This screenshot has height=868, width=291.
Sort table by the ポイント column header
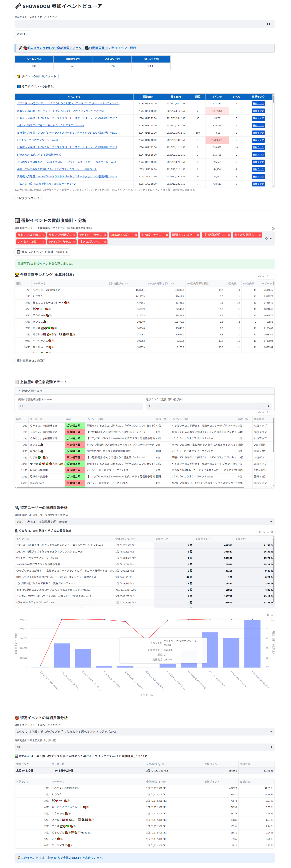[217, 97]
